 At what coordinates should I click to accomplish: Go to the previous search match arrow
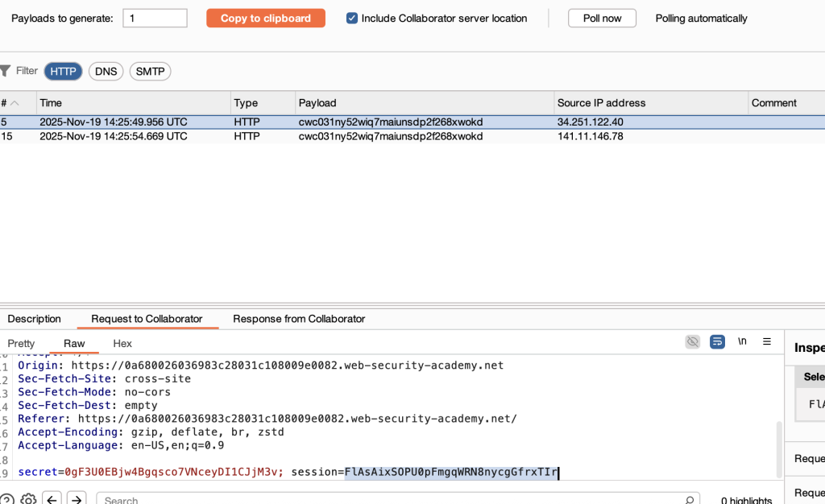[52, 500]
